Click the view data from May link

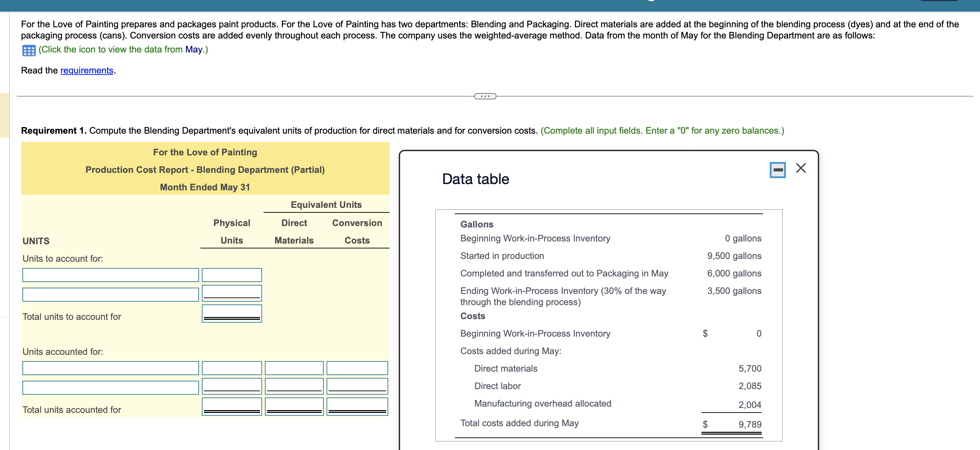point(123,49)
